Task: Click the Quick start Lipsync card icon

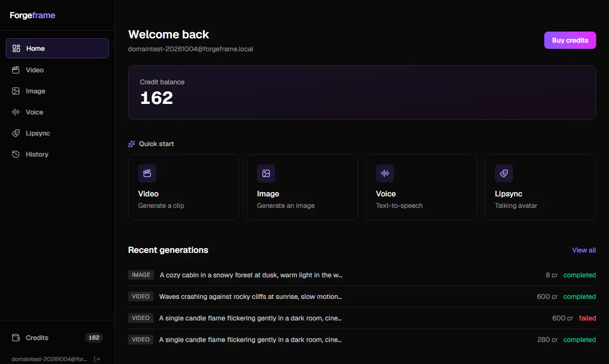Action: (504, 173)
